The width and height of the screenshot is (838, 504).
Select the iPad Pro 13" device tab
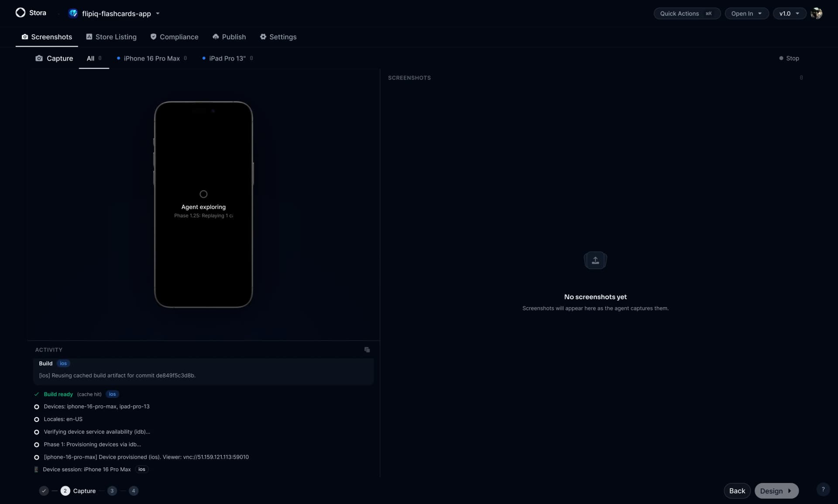tap(227, 58)
